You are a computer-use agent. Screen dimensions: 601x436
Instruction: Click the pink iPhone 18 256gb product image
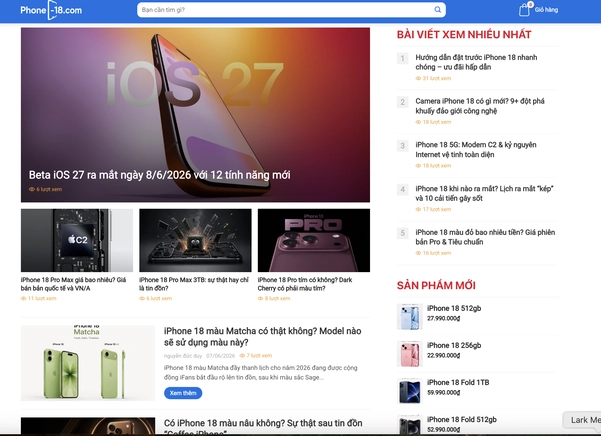click(x=410, y=354)
